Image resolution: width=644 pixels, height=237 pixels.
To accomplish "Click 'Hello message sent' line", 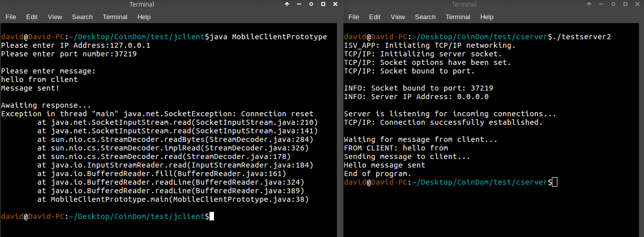I will point(384,165).
